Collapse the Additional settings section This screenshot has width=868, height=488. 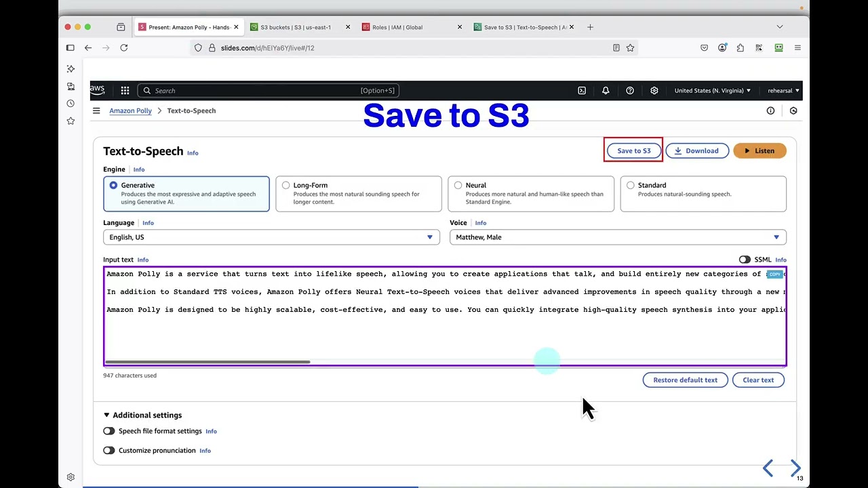[x=142, y=415]
